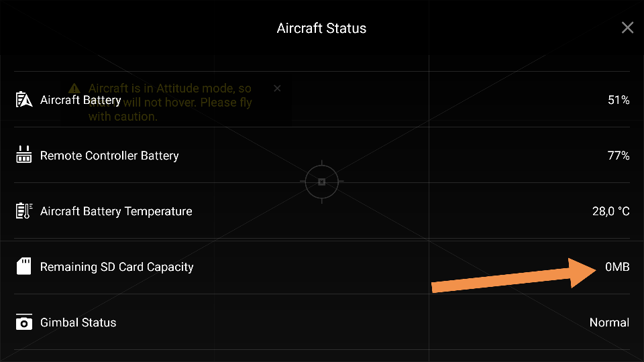Click the Aircraft Status title
The image size is (644, 362).
pyautogui.click(x=321, y=28)
